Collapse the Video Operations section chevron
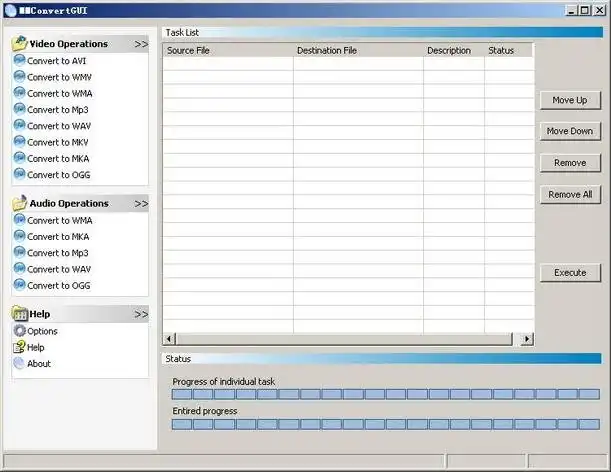The height and width of the screenshot is (472, 611). [141, 44]
